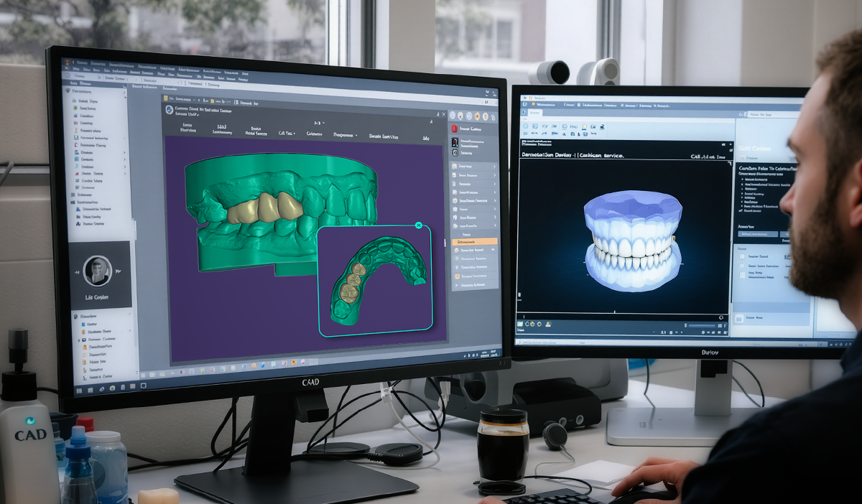Select the beige crown teeth on the green model
This screenshot has width=862, height=504.
click(x=266, y=207)
